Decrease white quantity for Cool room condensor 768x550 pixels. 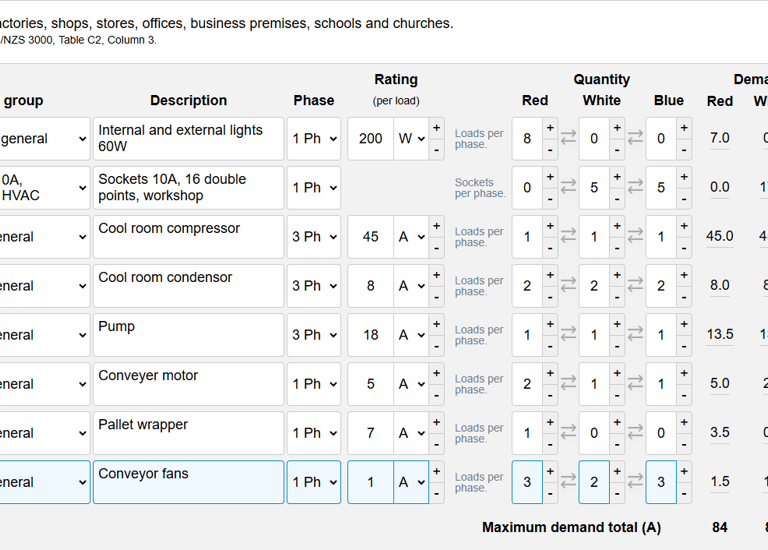(616, 296)
